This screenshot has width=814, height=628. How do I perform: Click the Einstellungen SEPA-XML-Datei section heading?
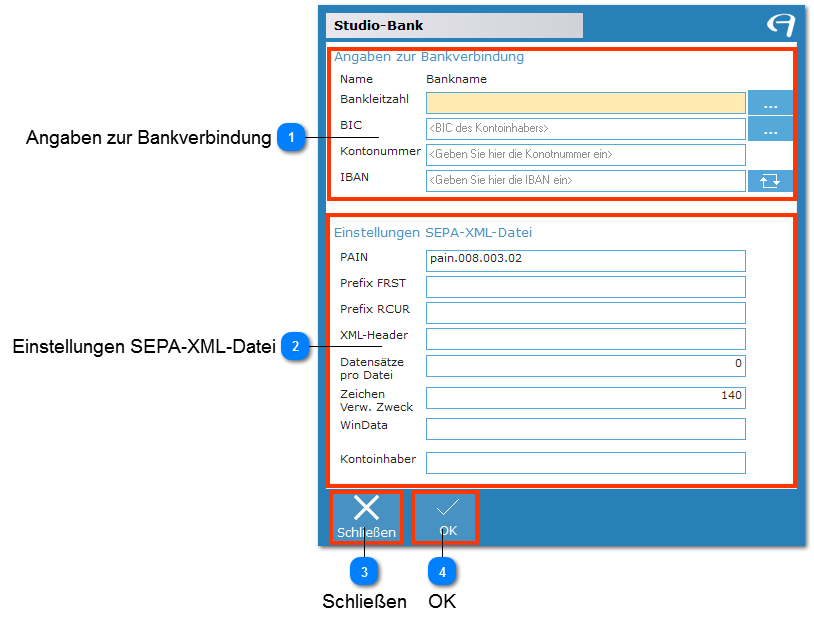(x=433, y=233)
